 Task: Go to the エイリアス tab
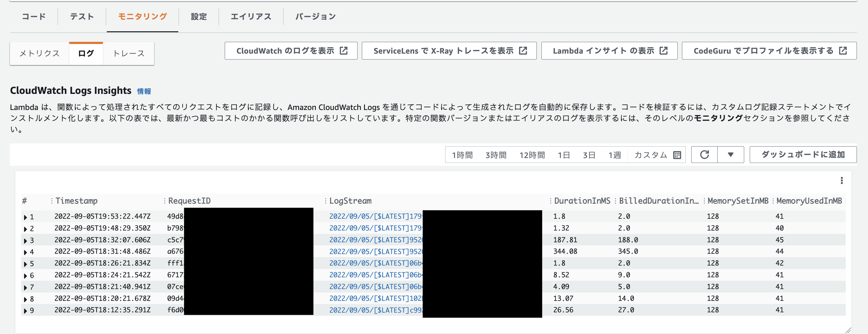[x=251, y=16]
